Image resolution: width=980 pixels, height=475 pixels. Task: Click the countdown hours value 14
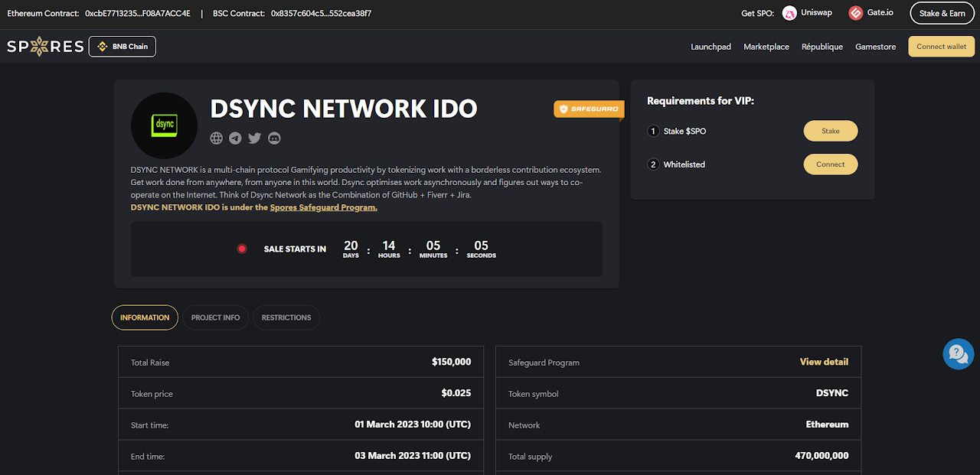pyautogui.click(x=389, y=246)
